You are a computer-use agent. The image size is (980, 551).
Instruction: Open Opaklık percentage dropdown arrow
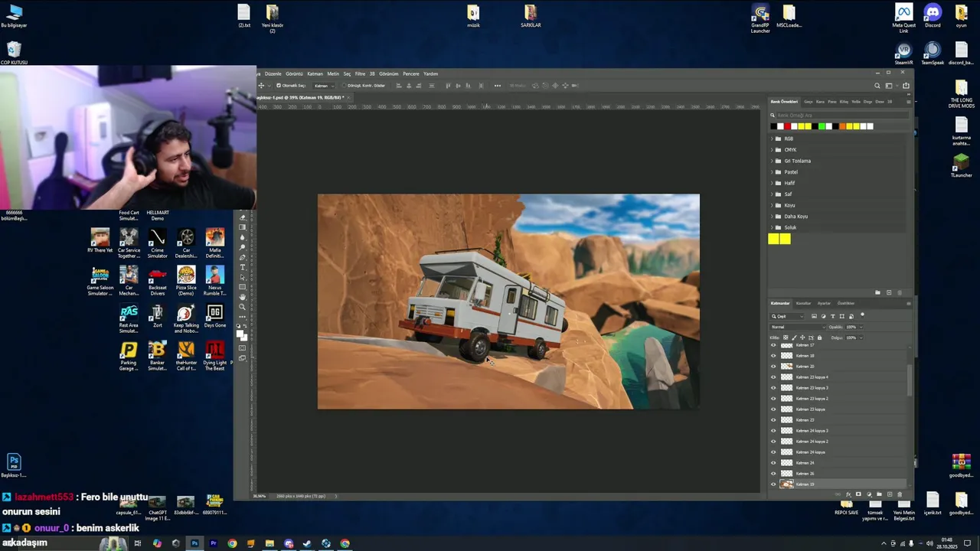click(861, 327)
